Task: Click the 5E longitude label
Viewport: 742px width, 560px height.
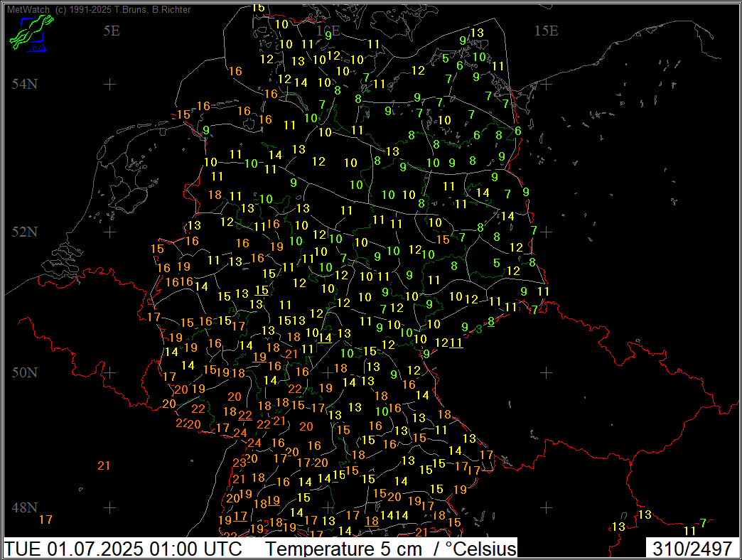Action: 112,31
